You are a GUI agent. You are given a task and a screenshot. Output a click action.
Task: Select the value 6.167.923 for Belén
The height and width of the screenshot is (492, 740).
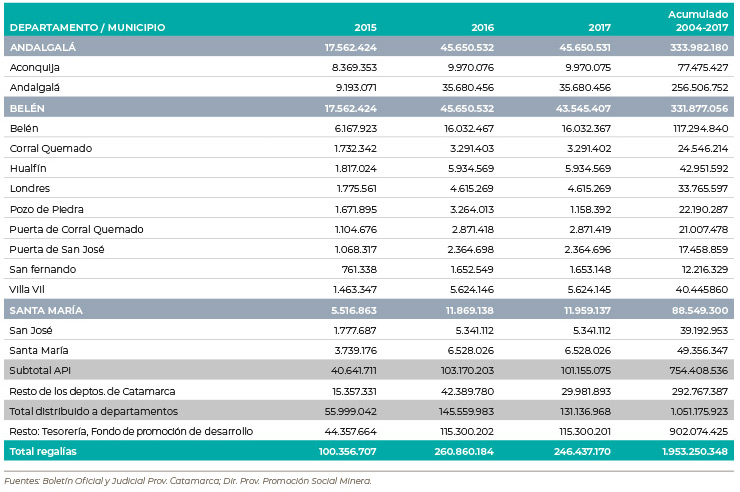coord(356,128)
